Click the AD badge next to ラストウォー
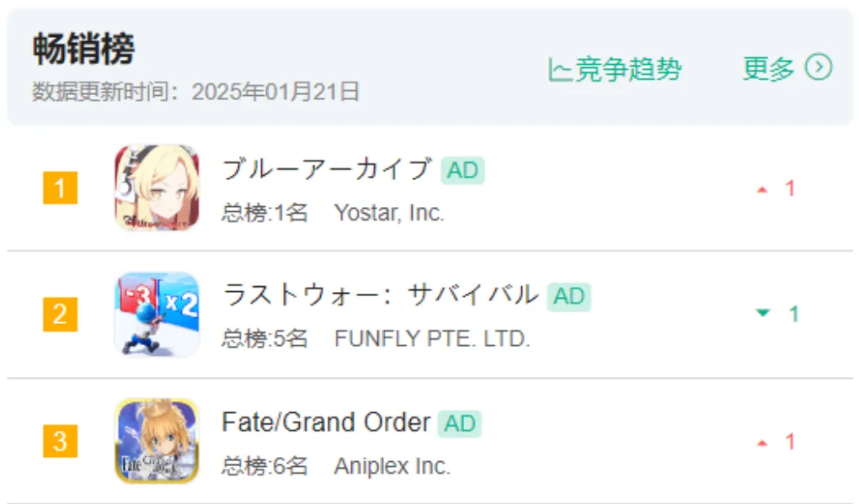Screen dimensions: 859x504 point(568,297)
